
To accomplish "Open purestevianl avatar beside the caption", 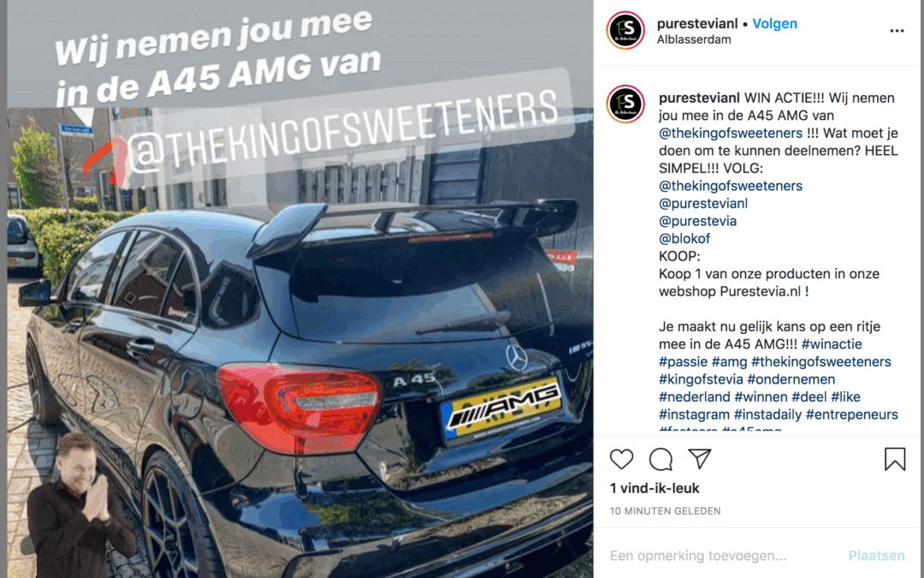I will coord(625,104).
